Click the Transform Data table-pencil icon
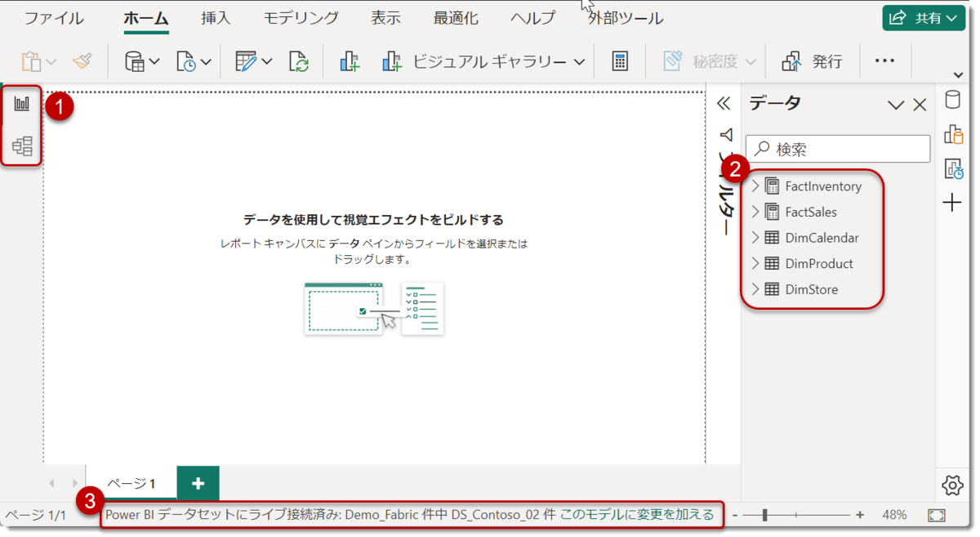This screenshot has width=980, height=537. click(246, 61)
